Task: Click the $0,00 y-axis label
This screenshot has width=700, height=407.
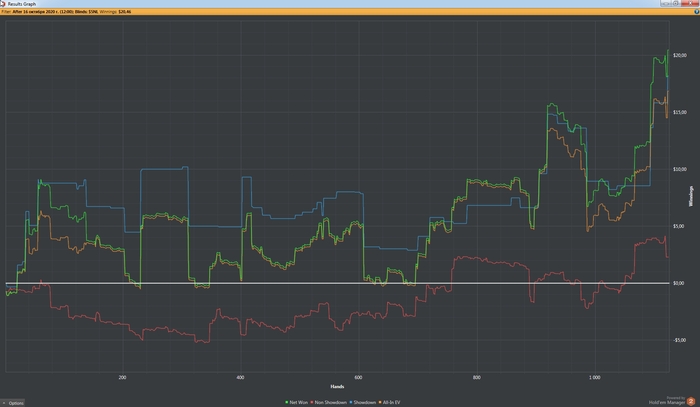Action: click(679, 283)
